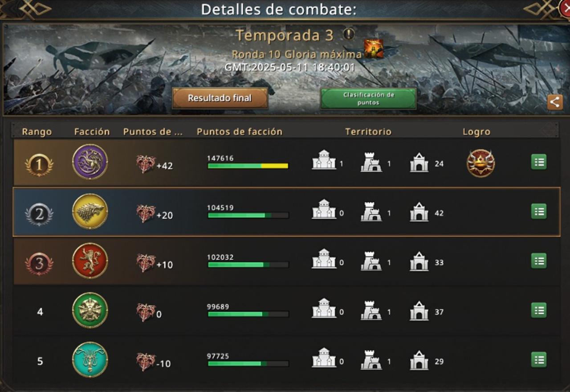This screenshot has height=392, width=570.
Task: Select the teal kraken faction emblem
Action: pyautogui.click(x=90, y=359)
